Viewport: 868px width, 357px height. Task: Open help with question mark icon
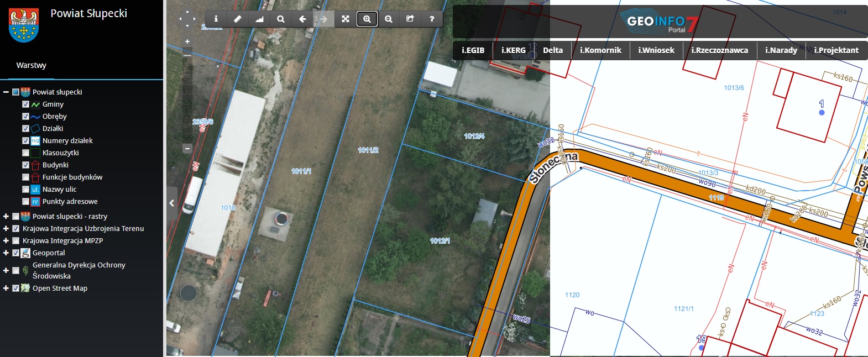point(432,19)
